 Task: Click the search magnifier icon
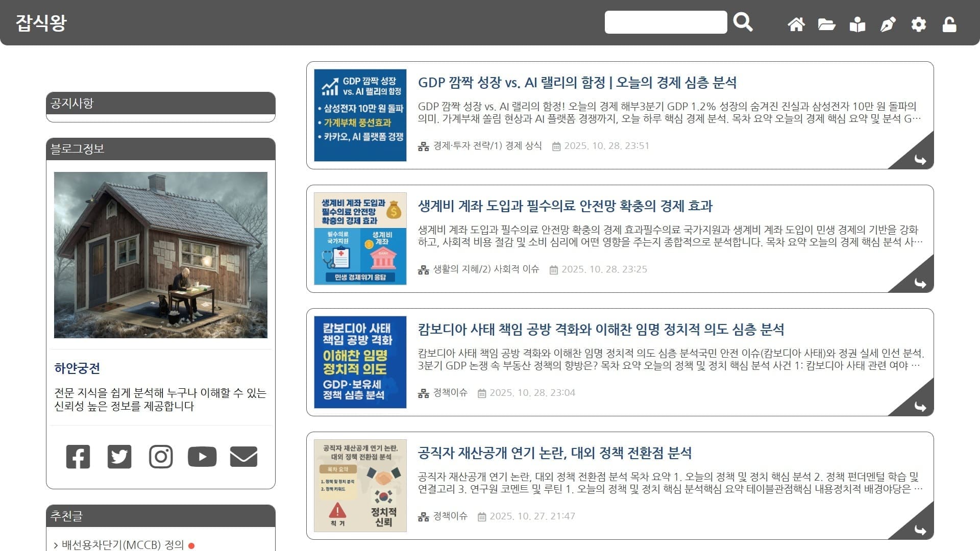coord(743,22)
